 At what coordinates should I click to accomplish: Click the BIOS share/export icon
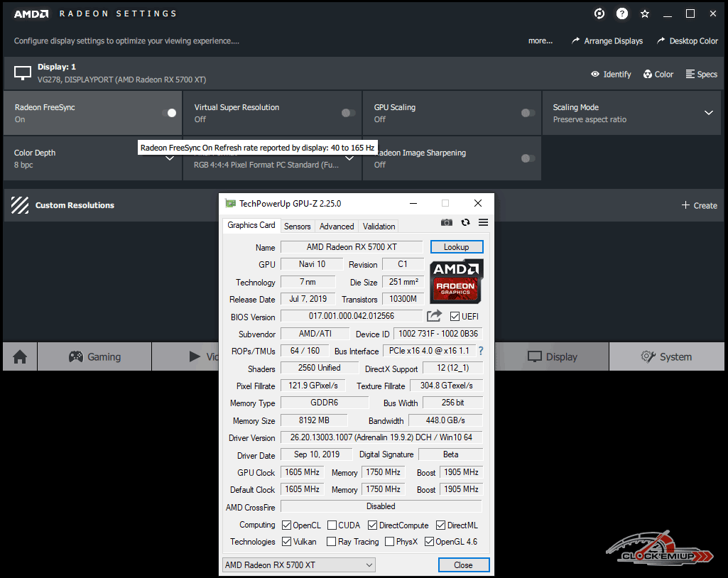(x=434, y=316)
